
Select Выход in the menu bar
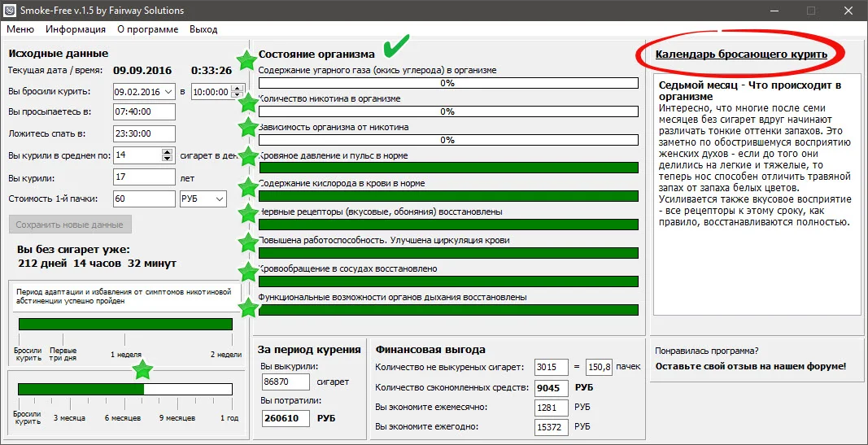pos(203,29)
